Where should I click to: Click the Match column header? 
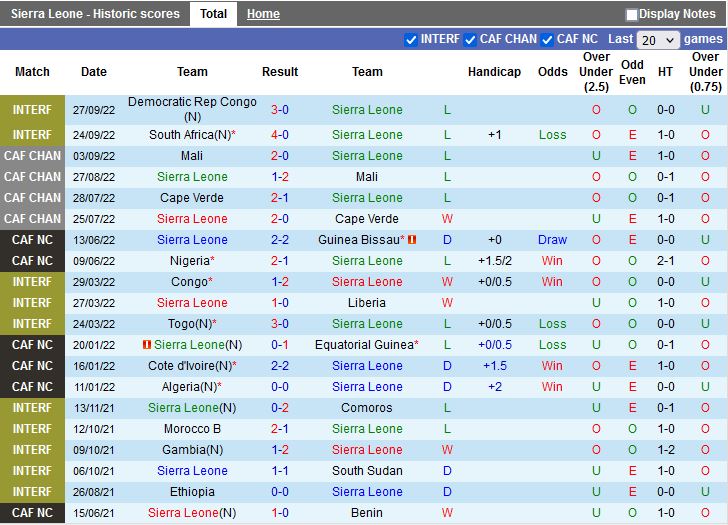click(x=32, y=72)
